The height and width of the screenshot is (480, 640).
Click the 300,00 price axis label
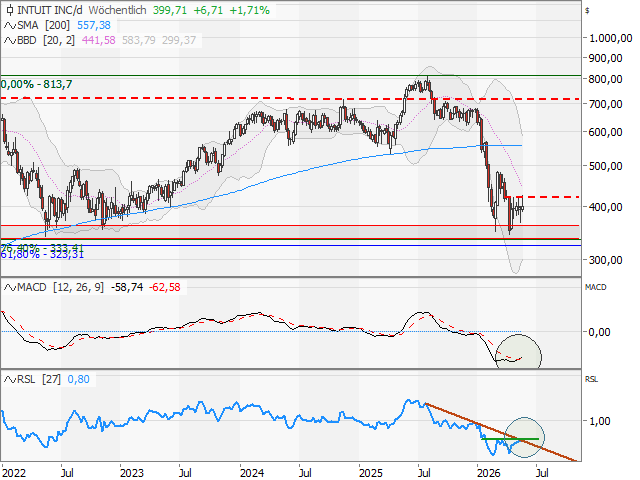tap(605, 260)
